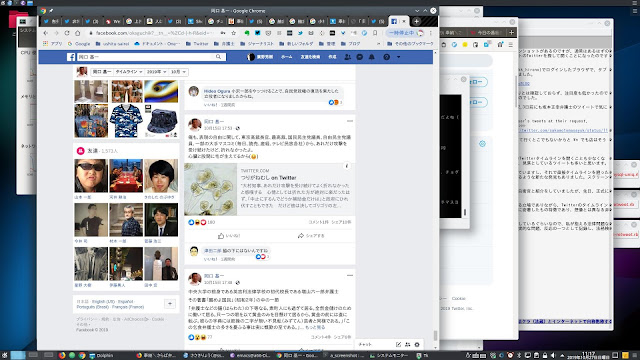This screenshot has width=640, height=360.
Task: Open the Twitter bookmark folder
Action: (x=197, y=43)
